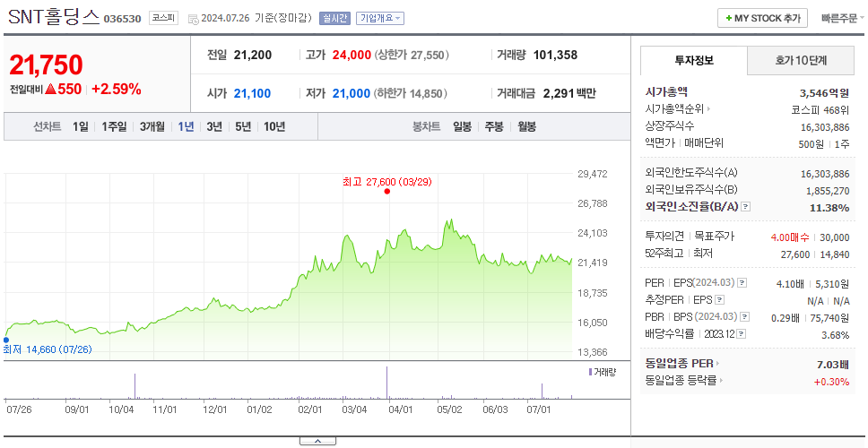Click the blue lowest-price marker dot on chart
The width and height of the screenshot is (868, 448).
coord(6,340)
